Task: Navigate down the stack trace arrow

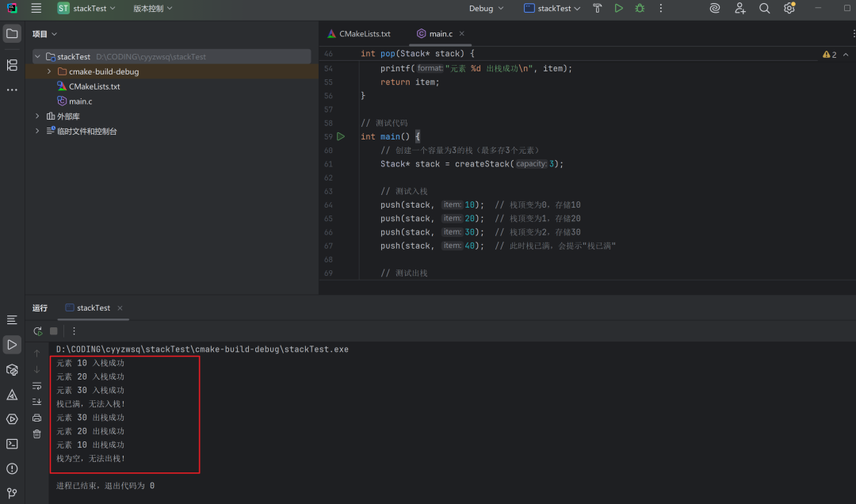Action: 36,369
